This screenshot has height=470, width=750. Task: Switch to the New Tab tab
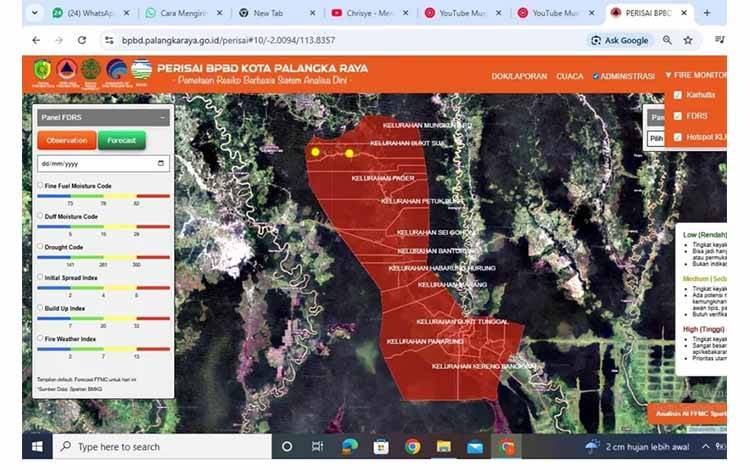277,13
